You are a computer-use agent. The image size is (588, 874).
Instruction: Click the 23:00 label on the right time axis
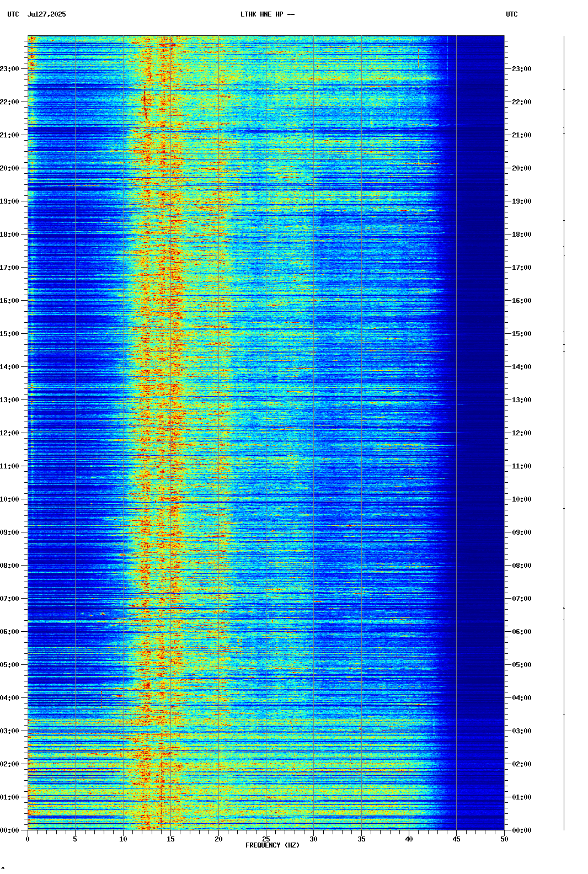522,69
